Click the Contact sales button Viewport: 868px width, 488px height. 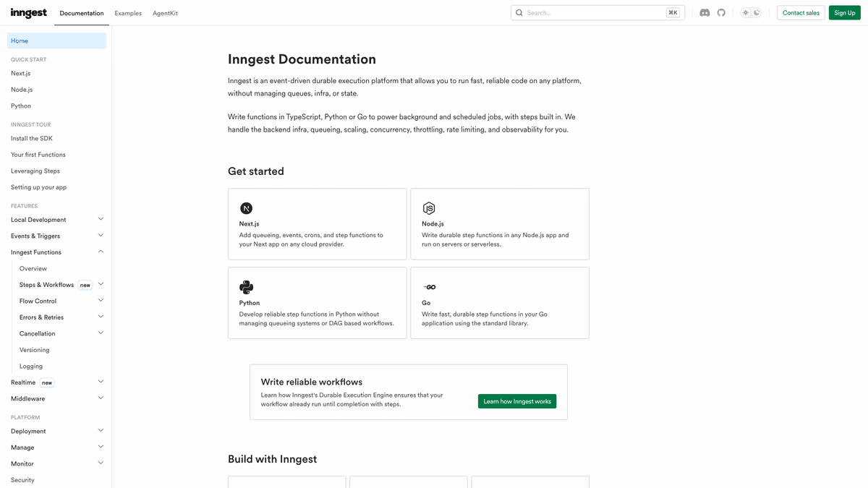(x=801, y=13)
